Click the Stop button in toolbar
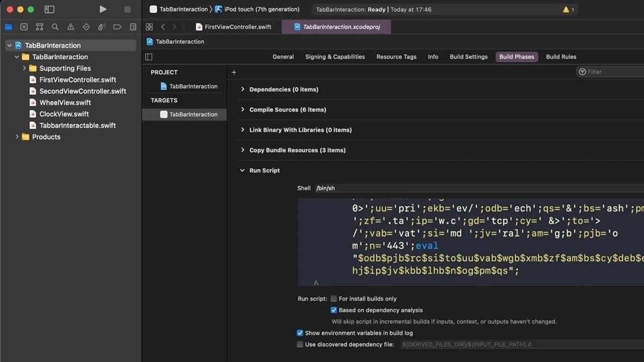This screenshot has width=644, height=362. (x=127, y=9)
